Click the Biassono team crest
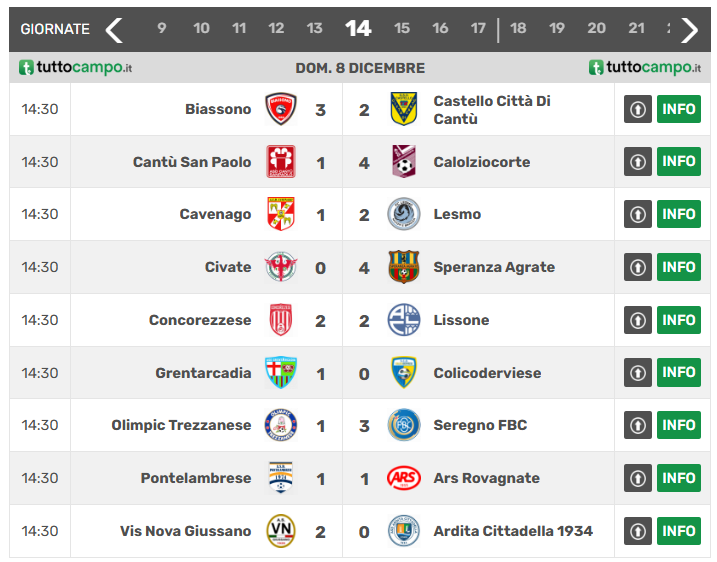The width and height of the screenshot is (717, 562). pyautogui.click(x=281, y=109)
